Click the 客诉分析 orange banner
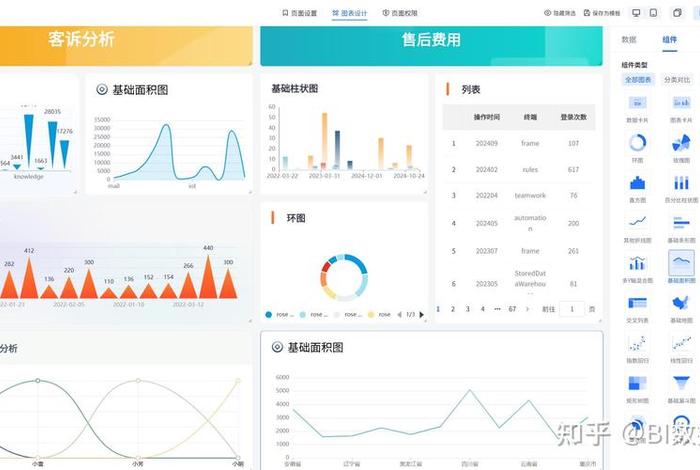The width and height of the screenshot is (700, 470). pyautogui.click(x=126, y=46)
